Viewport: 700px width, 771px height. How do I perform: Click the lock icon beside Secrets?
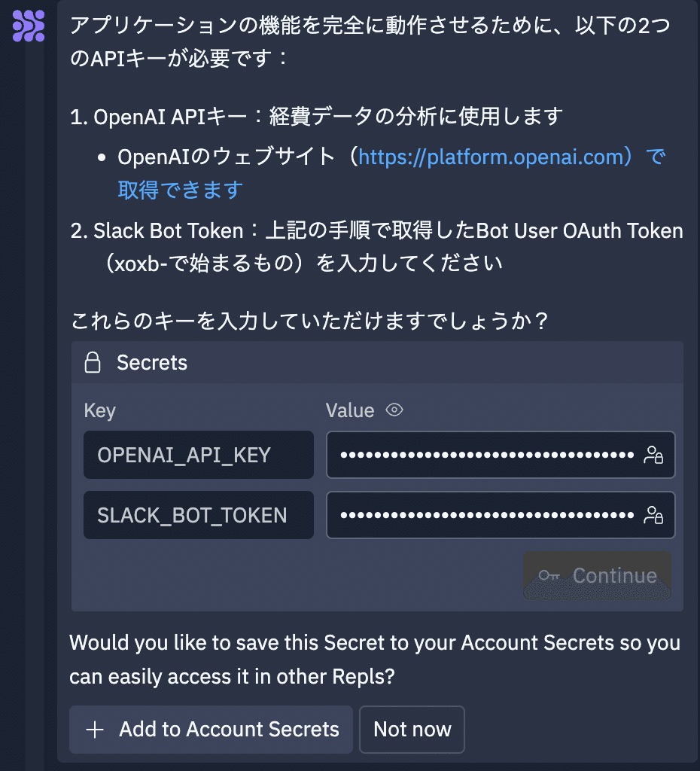[93, 363]
